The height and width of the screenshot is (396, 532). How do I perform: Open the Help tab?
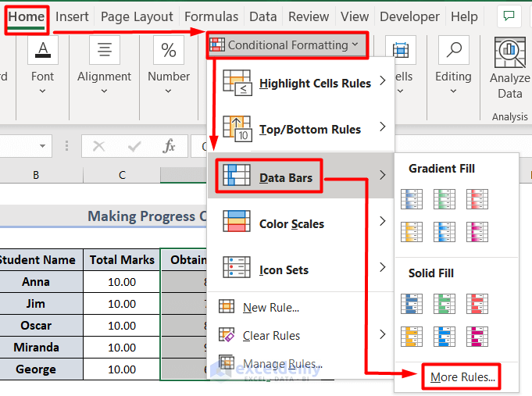464,16
